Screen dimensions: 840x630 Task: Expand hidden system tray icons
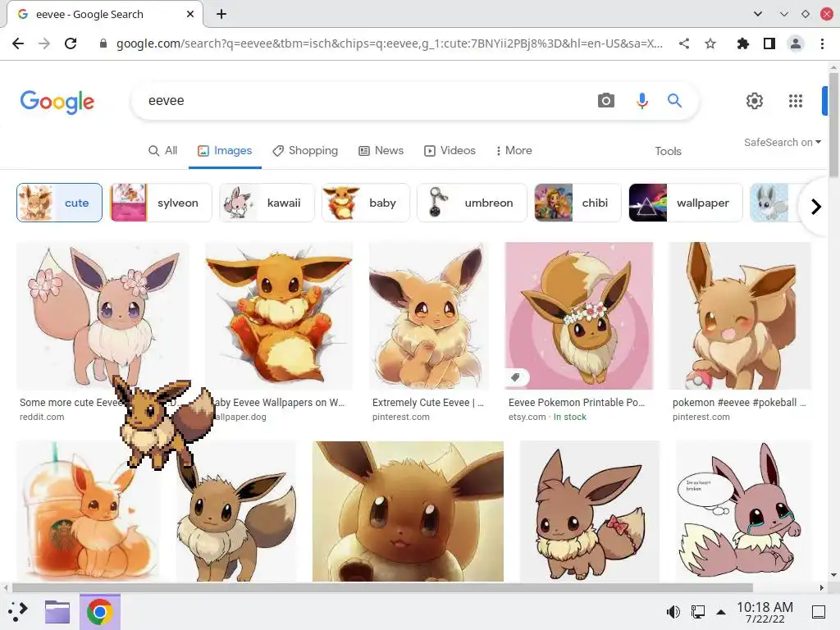click(x=721, y=612)
